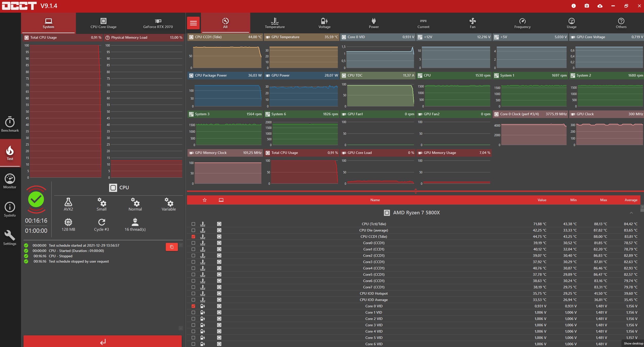
Task: Uncheck the CPU CCD1 (Tdie) checkbox
Action: [x=193, y=237]
